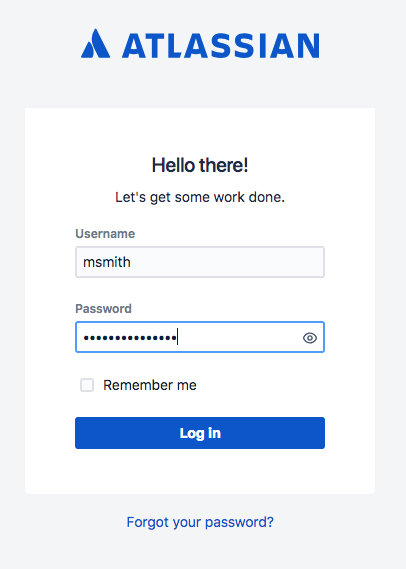Image resolution: width=406 pixels, height=569 pixels.
Task: Click the Password field label
Action: pyautogui.click(x=103, y=309)
